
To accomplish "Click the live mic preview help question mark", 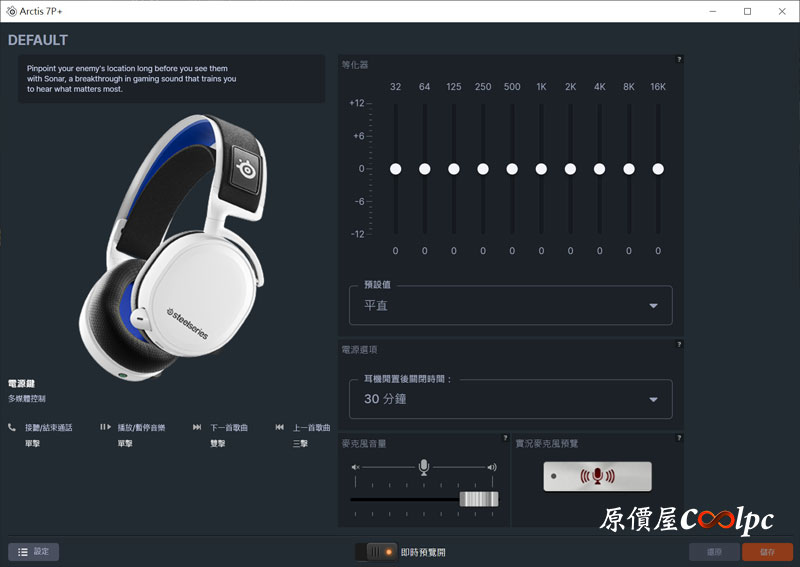I will tap(679, 439).
